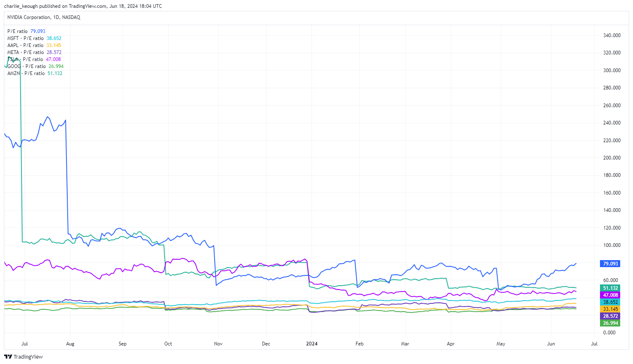Click the green 26.994 price label

(x=610, y=323)
